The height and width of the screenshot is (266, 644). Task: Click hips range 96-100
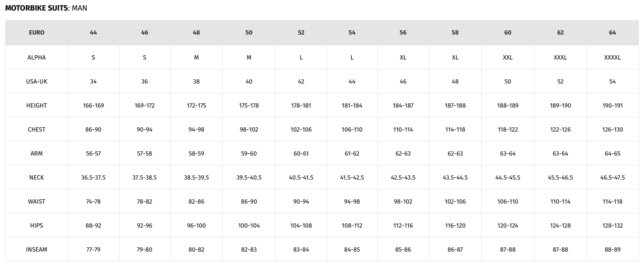click(196, 225)
